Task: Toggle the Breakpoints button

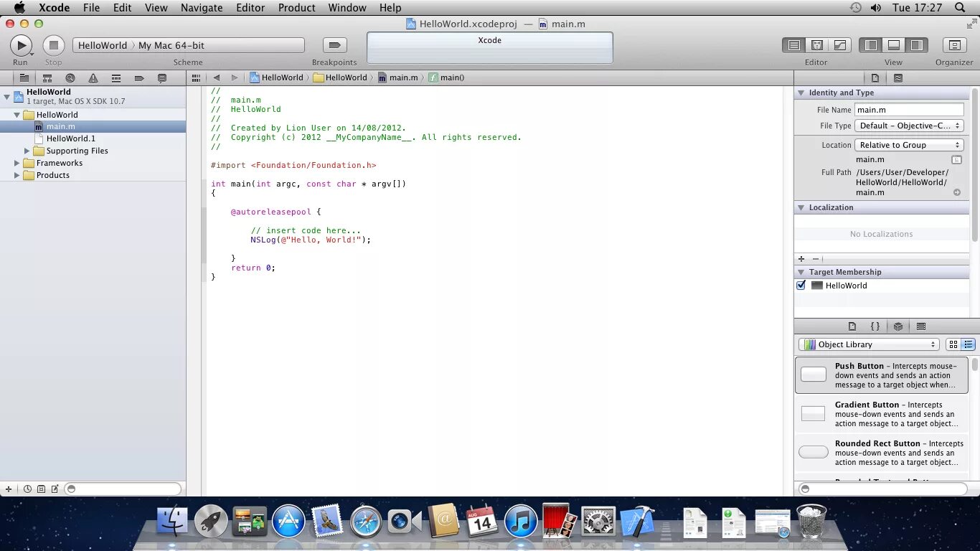Action: tap(334, 45)
